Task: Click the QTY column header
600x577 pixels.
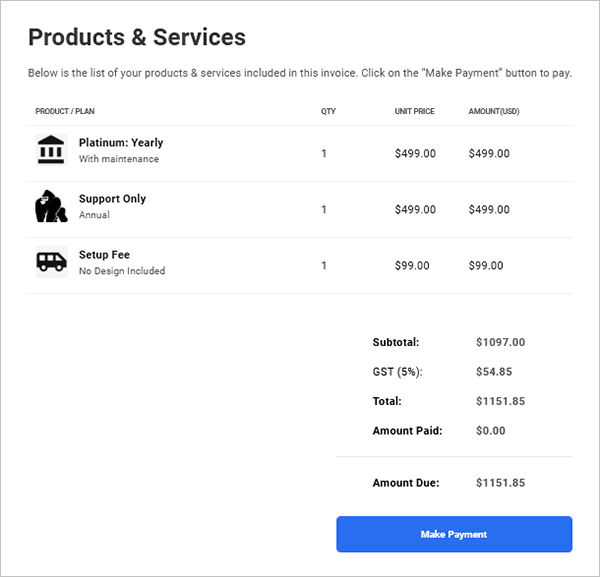Action: coord(328,111)
